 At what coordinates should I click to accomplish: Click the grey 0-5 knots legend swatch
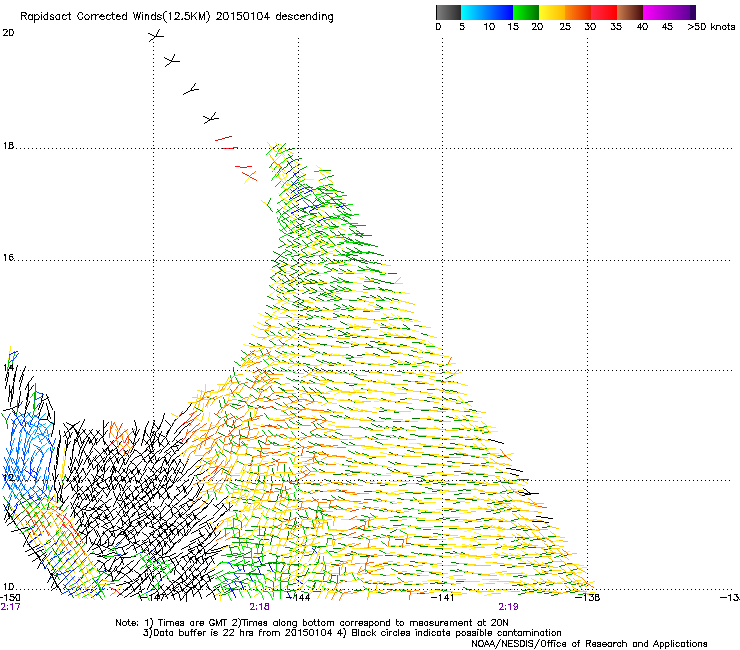(x=448, y=12)
